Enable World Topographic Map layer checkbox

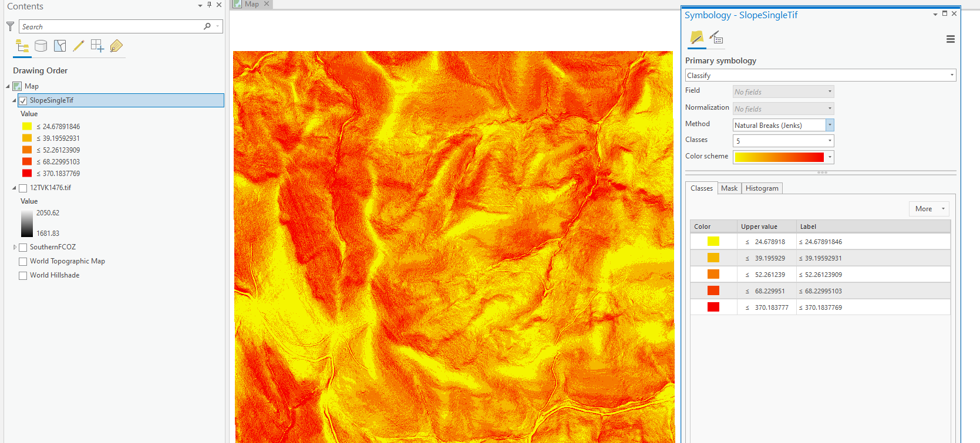pos(23,262)
